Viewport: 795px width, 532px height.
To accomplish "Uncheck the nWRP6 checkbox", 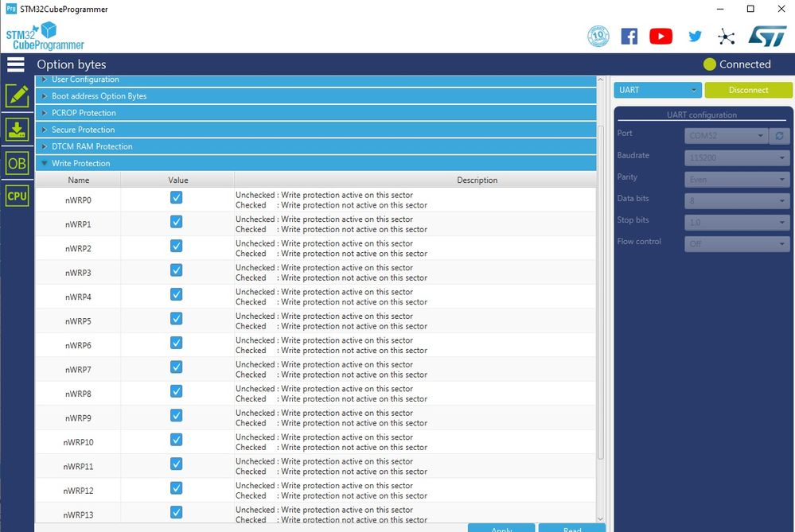I will pyautogui.click(x=176, y=343).
